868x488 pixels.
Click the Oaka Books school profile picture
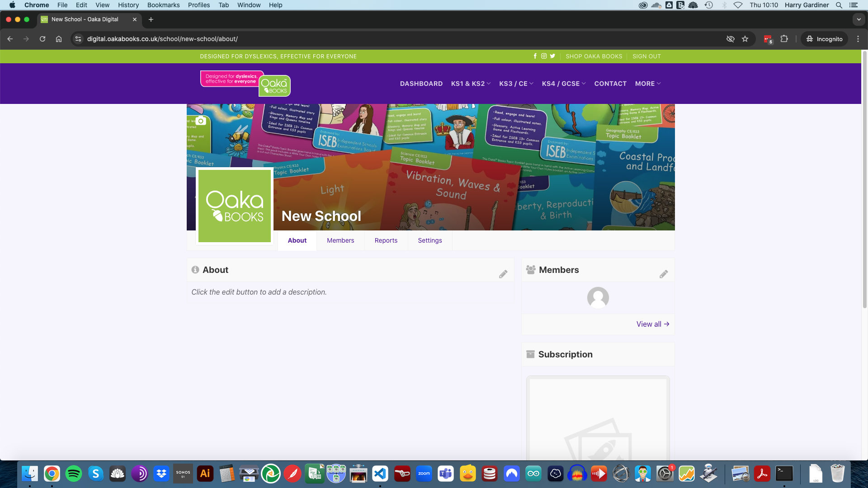[x=235, y=206]
